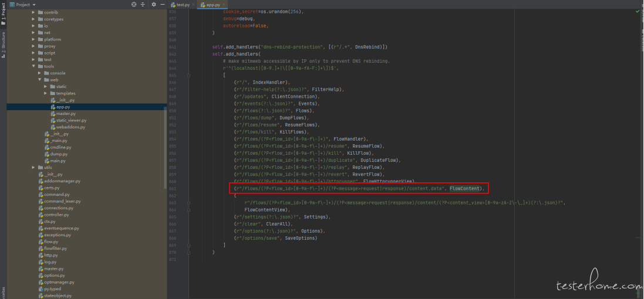
Task: Open the Project panel gear settings
Action: pyautogui.click(x=154, y=5)
